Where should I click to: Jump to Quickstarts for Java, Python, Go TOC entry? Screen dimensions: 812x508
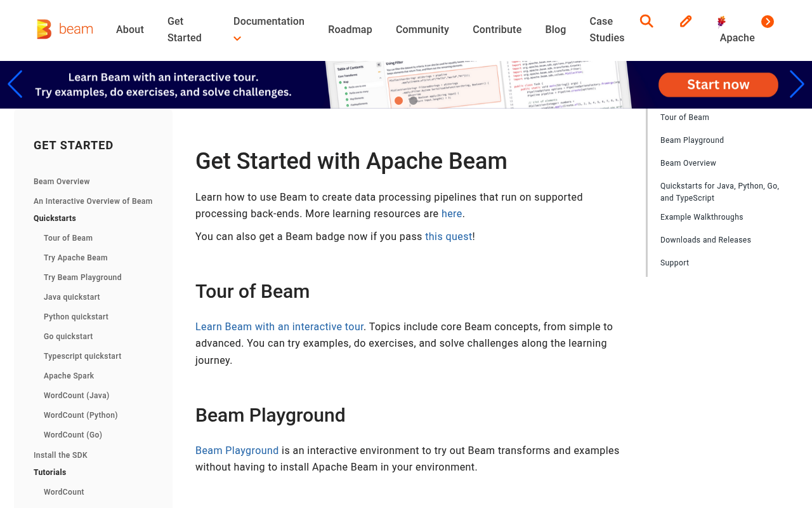click(719, 192)
